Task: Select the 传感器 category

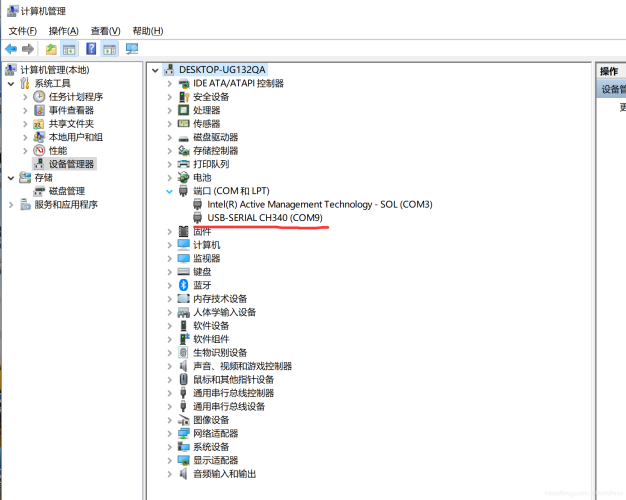Action: pos(206,124)
